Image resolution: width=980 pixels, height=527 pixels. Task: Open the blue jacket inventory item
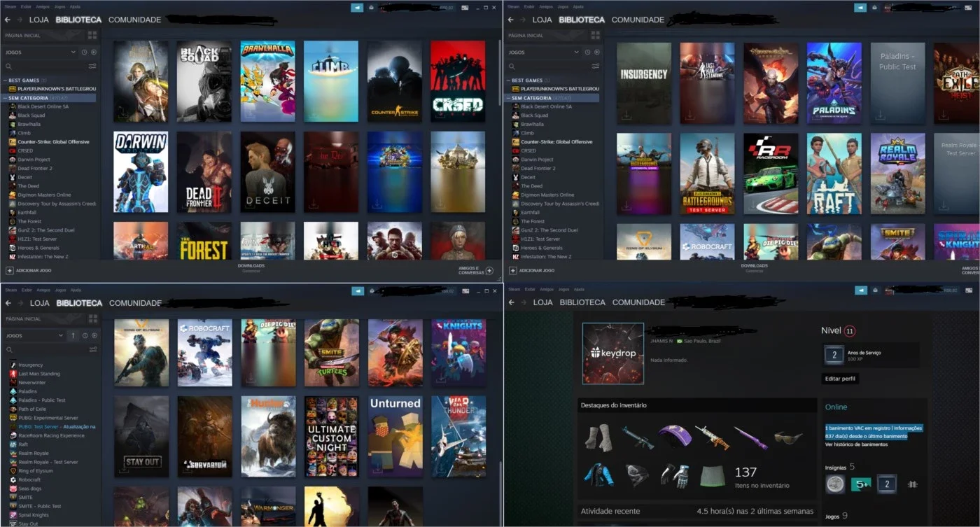click(x=598, y=475)
